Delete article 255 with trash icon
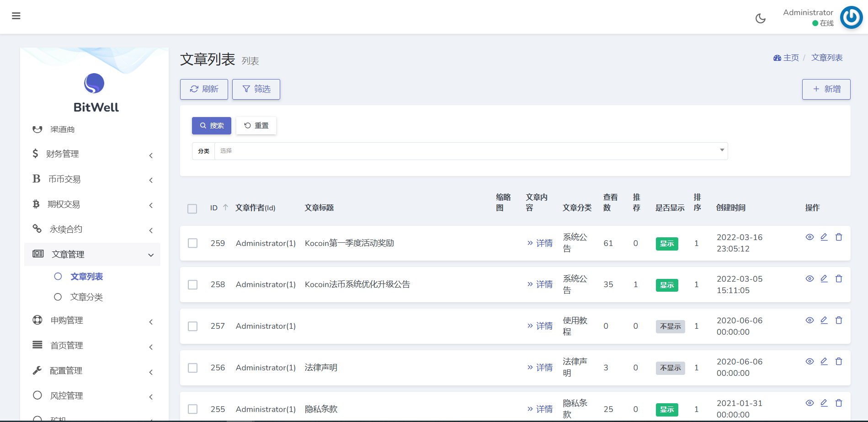Viewport: 868px width, 422px height. (839, 403)
